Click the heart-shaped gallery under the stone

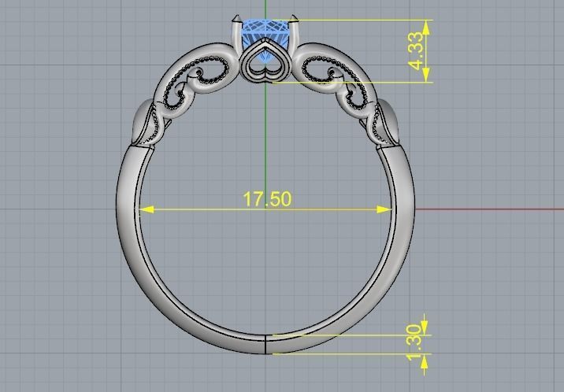(x=265, y=61)
